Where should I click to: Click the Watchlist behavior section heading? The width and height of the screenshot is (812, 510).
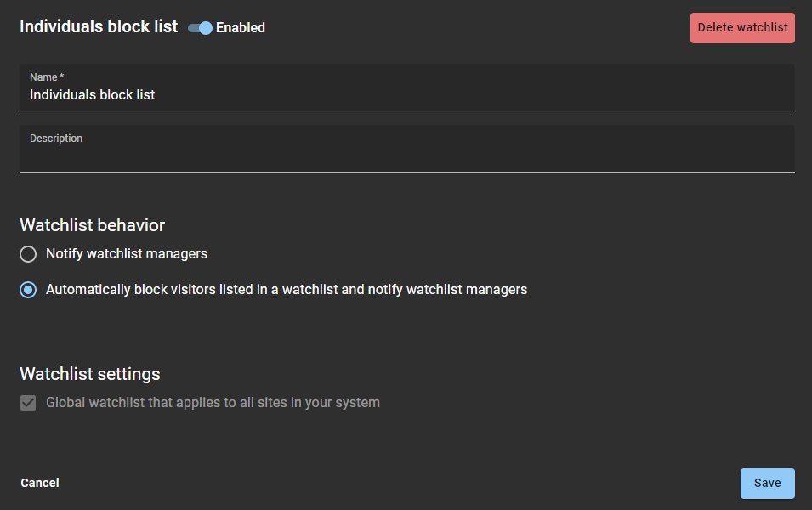point(92,225)
